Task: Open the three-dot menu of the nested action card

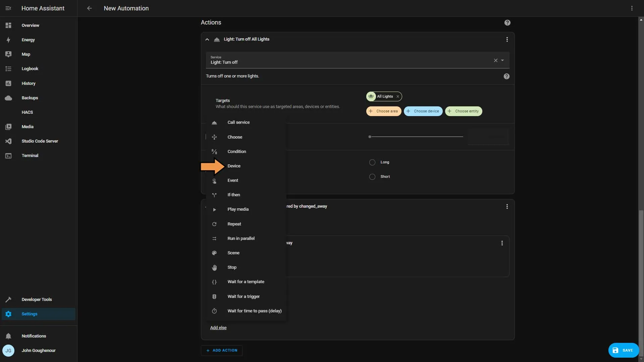Action: 502,243
